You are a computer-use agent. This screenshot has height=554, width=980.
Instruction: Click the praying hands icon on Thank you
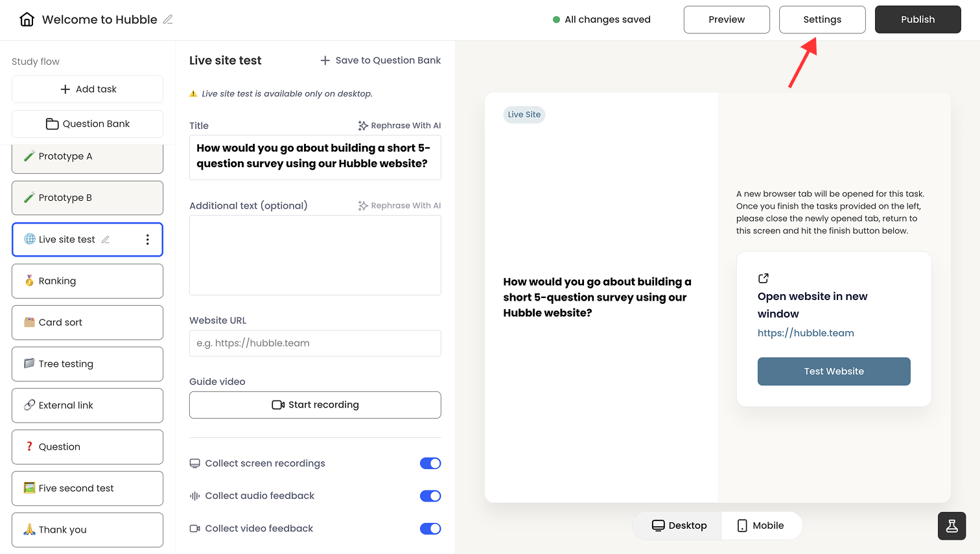point(29,529)
